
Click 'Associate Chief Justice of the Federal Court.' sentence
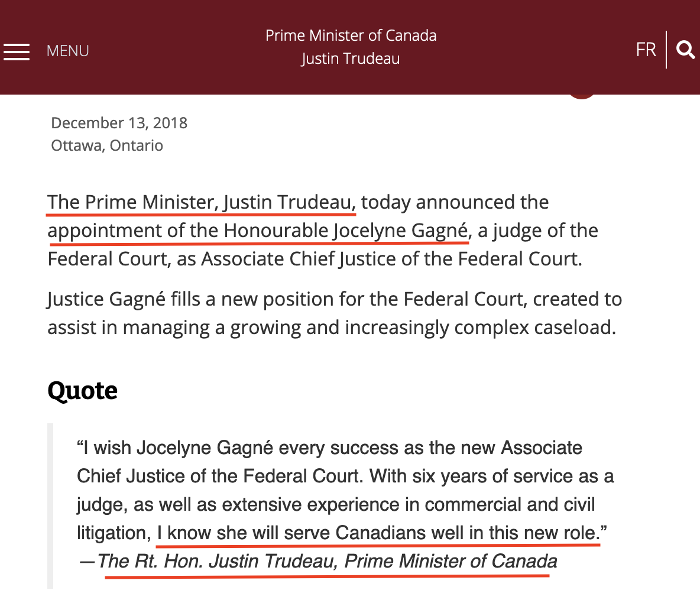[391, 259]
